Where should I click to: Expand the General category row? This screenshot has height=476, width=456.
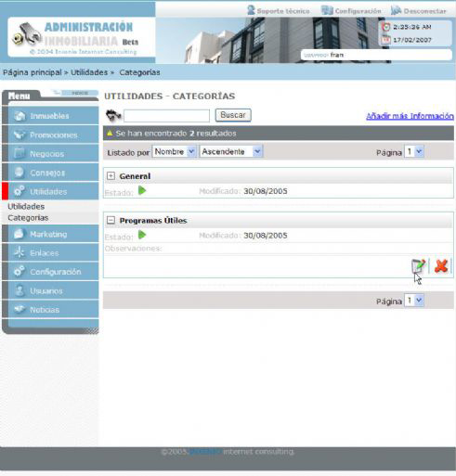pos(111,176)
